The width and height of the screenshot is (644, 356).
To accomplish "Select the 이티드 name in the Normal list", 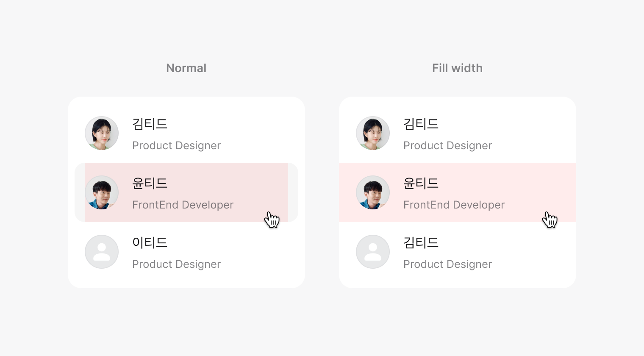I will coord(150,242).
